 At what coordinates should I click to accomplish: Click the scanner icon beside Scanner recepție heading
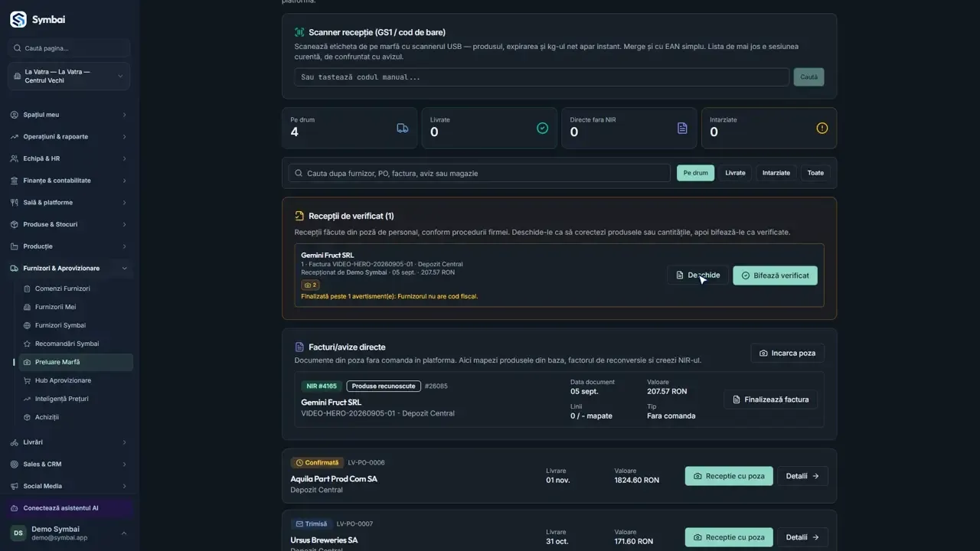(300, 32)
